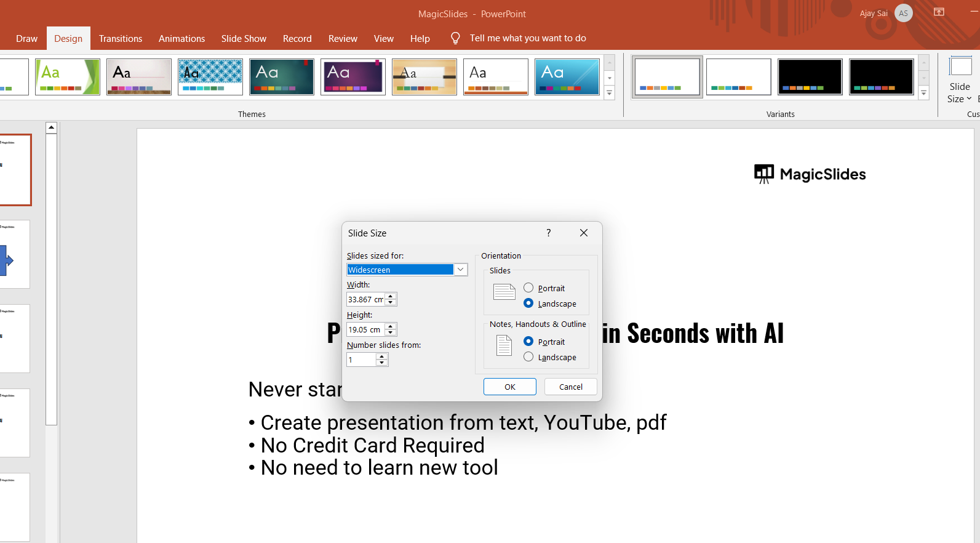Image resolution: width=980 pixels, height=543 pixels.
Task: Expand the Variants gallery More arrow
Action: coord(924,94)
